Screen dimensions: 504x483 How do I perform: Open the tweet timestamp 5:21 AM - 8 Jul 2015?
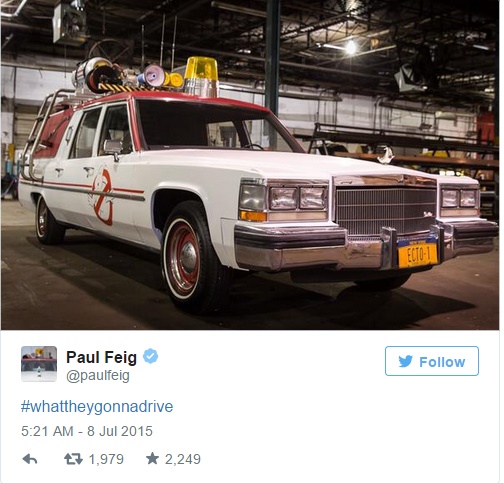click(x=87, y=431)
